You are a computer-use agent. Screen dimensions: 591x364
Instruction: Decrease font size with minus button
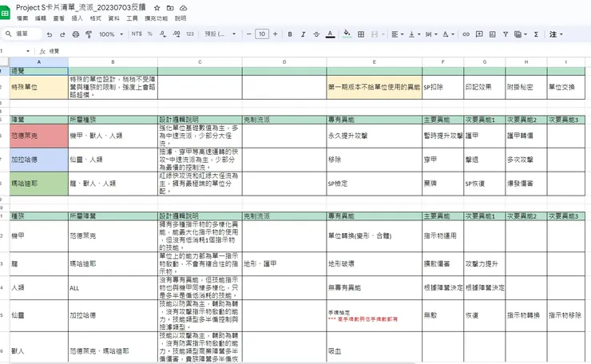(x=248, y=34)
